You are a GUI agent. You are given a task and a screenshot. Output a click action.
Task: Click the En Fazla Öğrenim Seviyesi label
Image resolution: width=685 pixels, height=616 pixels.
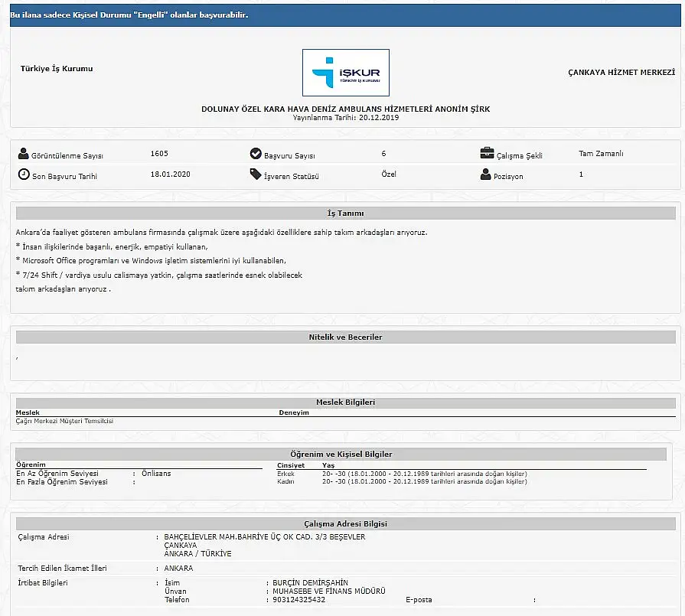click(62, 482)
